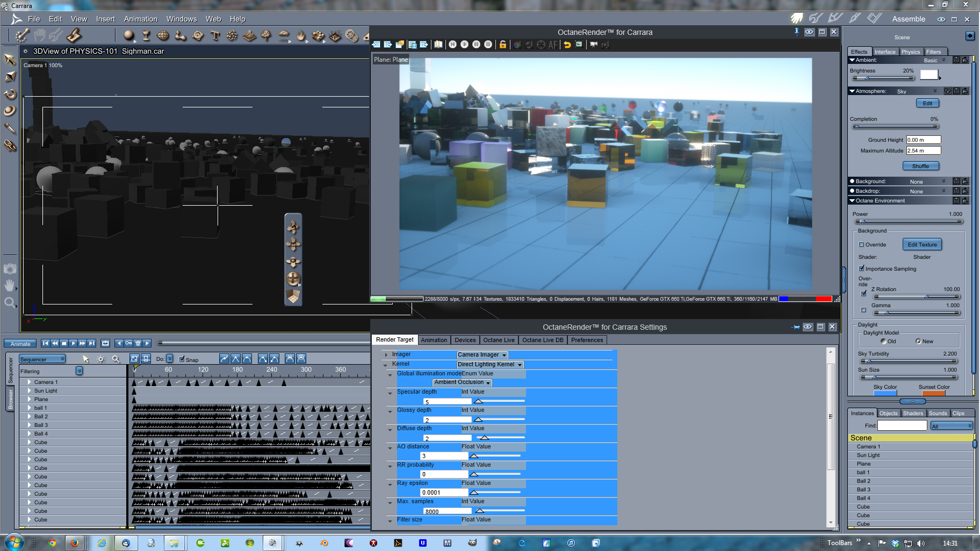Click the Sky Color swatch
This screenshot has height=551, width=980.
pyautogui.click(x=885, y=393)
